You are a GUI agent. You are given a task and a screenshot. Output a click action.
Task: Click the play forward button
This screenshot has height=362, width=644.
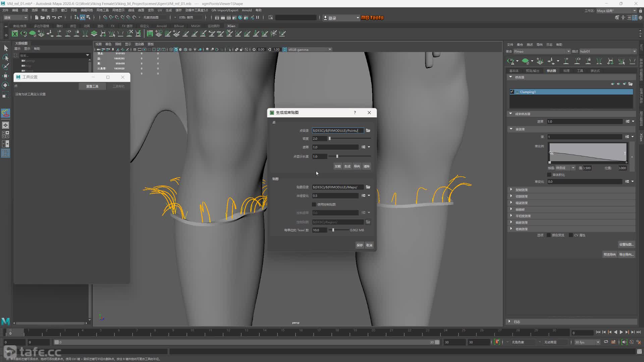(621, 332)
